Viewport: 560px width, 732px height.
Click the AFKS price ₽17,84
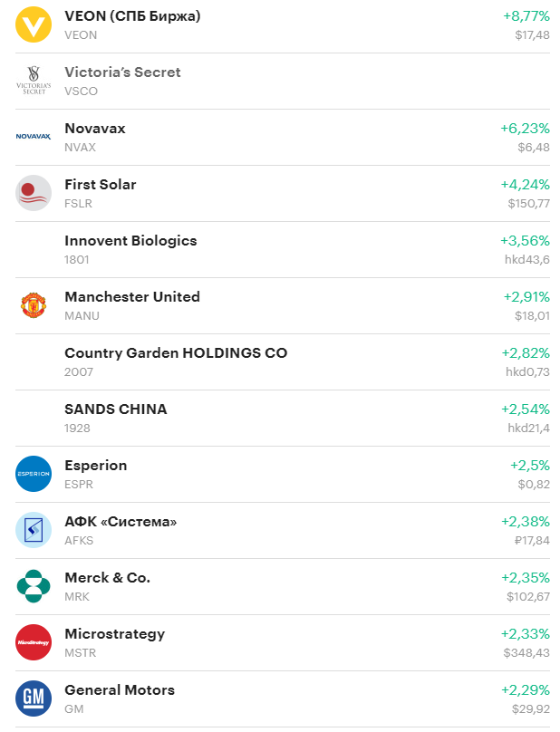[x=528, y=541]
